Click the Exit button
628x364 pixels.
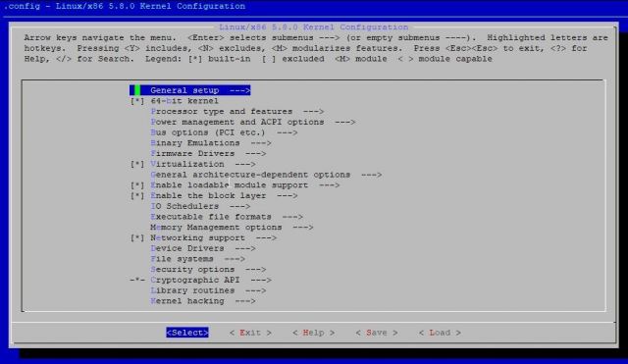tap(250, 333)
